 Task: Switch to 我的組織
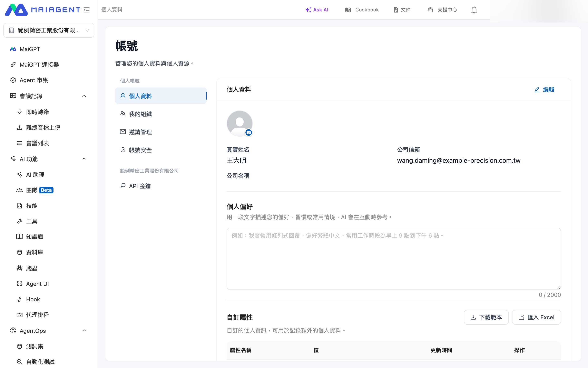coord(161,114)
